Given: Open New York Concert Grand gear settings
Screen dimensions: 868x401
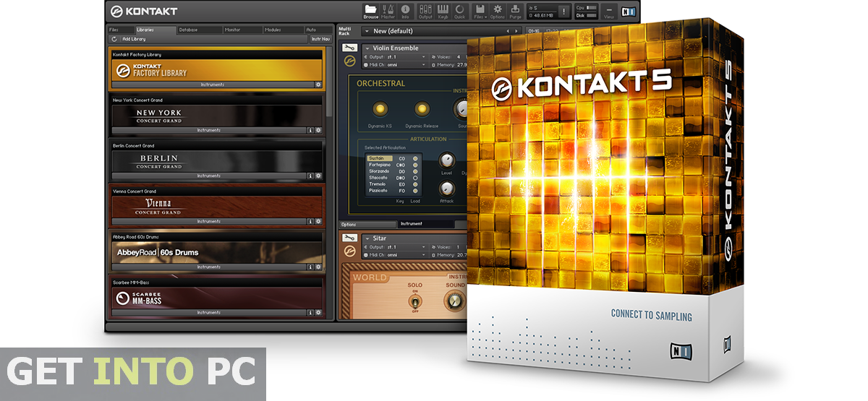Looking at the screenshot, I should [x=318, y=130].
